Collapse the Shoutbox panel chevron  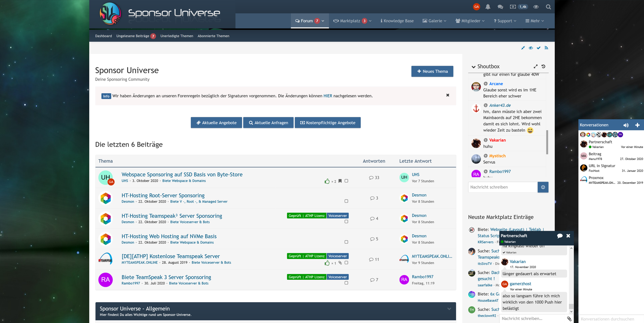(x=473, y=67)
